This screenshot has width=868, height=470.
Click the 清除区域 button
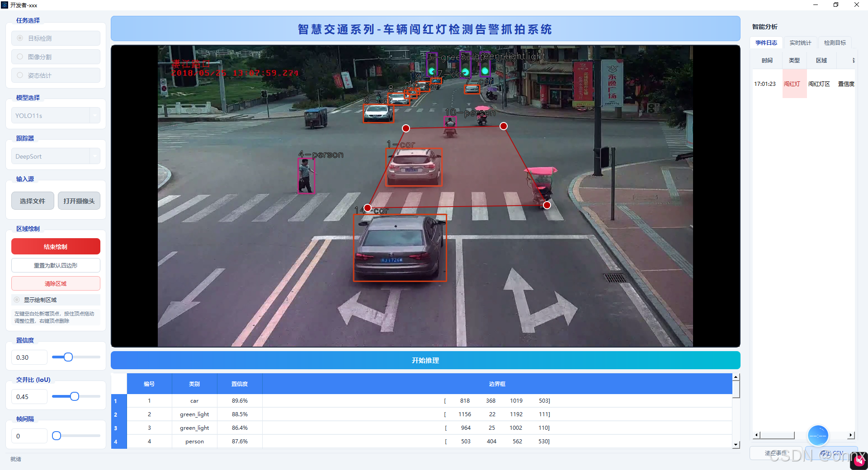tap(56, 284)
